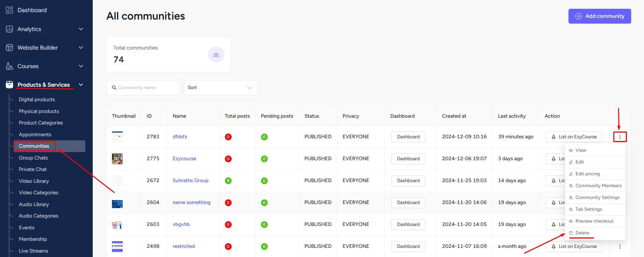Click List on EzyCourse for dfdsfs
The image size is (644, 257).
(x=574, y=137)
